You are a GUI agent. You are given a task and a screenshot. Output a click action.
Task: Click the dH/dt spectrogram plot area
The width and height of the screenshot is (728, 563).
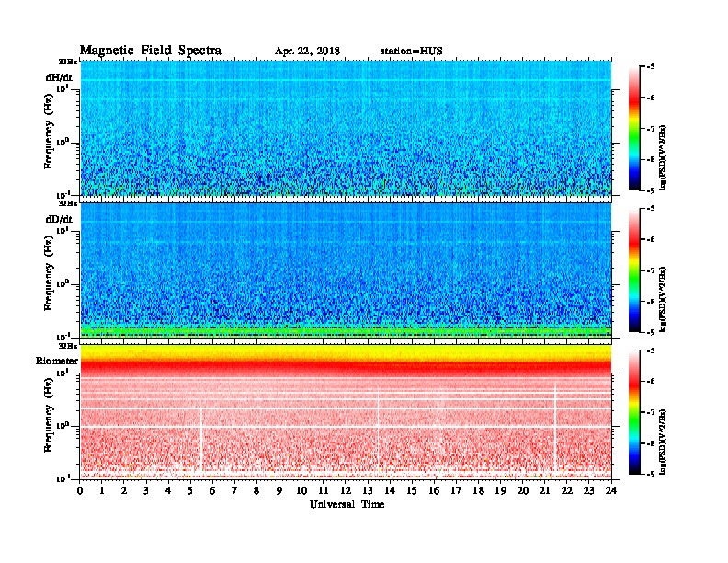click(346, 128)
